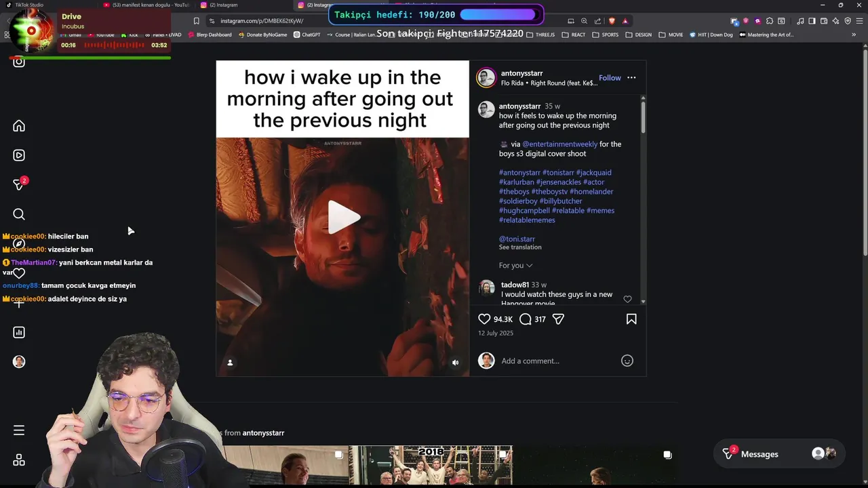Open antonysstarr's avatar in the post header
The height and width of the screenshot is (488, 868).
[486, 78]
